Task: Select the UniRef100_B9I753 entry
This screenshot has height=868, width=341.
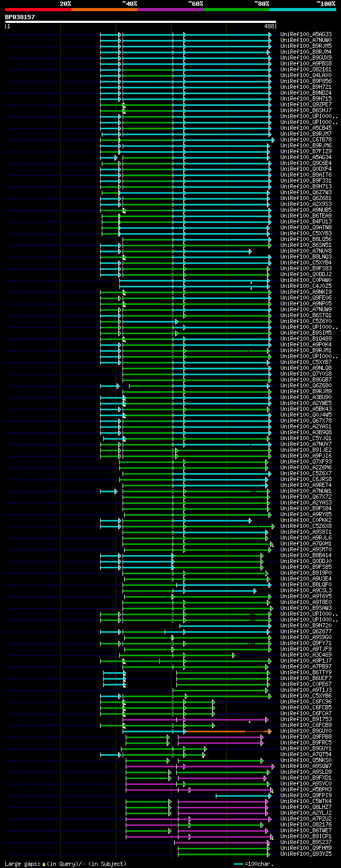Action: [x=306, y=719]
